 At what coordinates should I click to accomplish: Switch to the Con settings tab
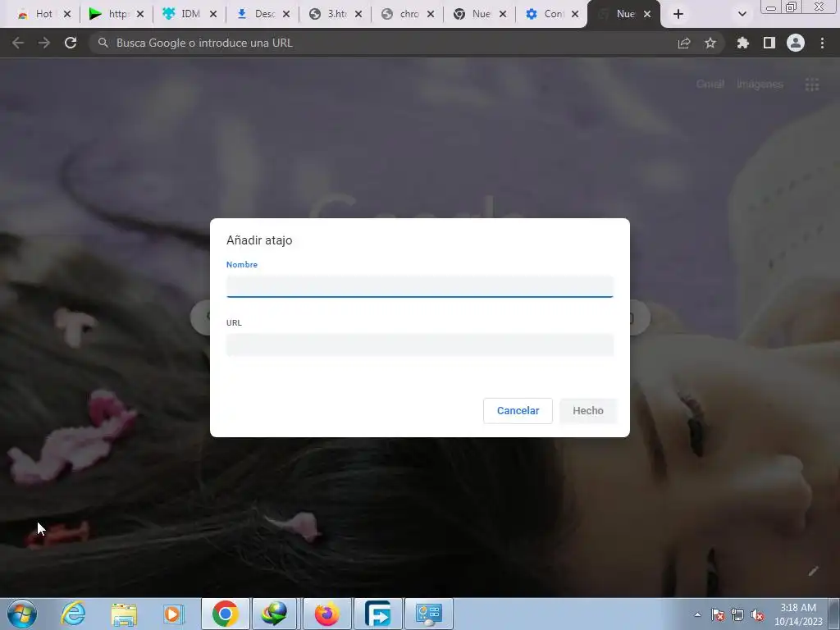[x=550, y=14]
